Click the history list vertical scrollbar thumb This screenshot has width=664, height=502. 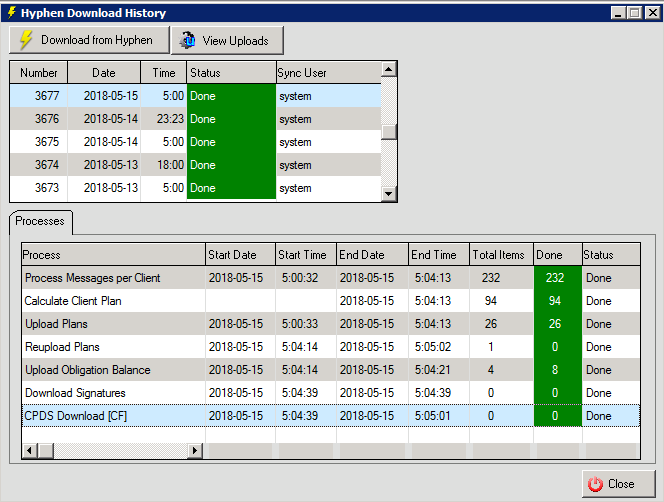click(x=389, y=132)
